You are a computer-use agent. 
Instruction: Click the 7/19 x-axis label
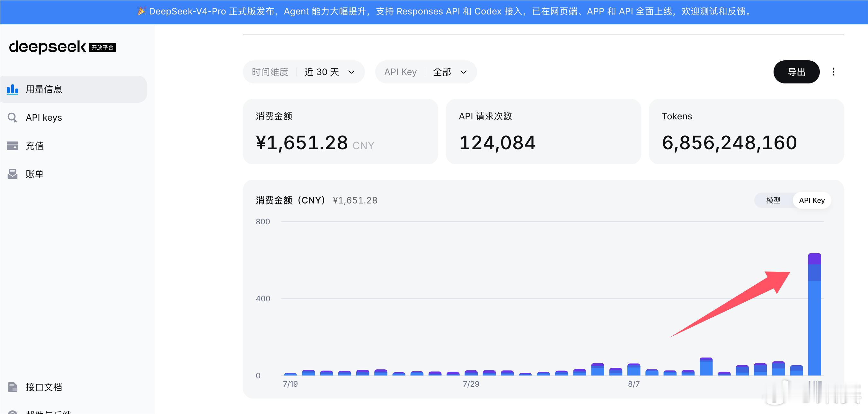[x=290, y=384]
